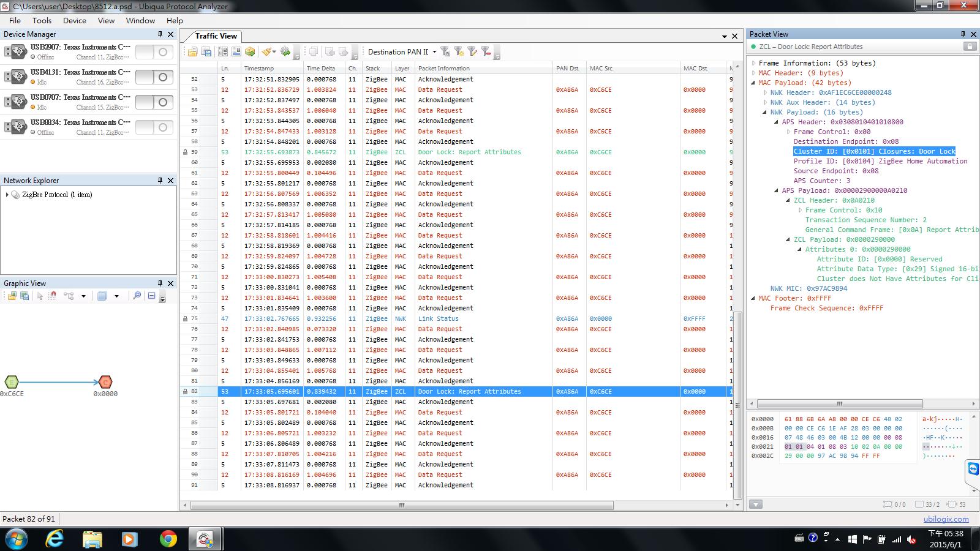Toggle capture switch for USB2907 device

pyautogui.click(x=153, y=52)
